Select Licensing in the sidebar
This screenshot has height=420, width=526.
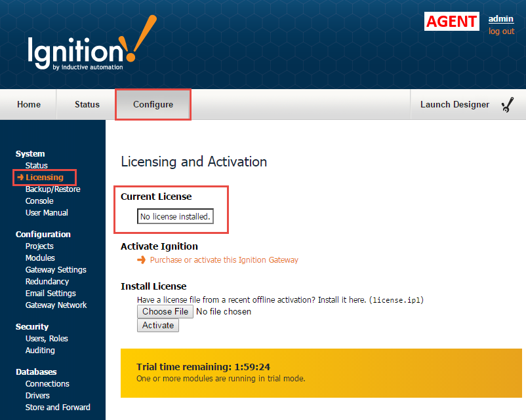pos(45,178)
